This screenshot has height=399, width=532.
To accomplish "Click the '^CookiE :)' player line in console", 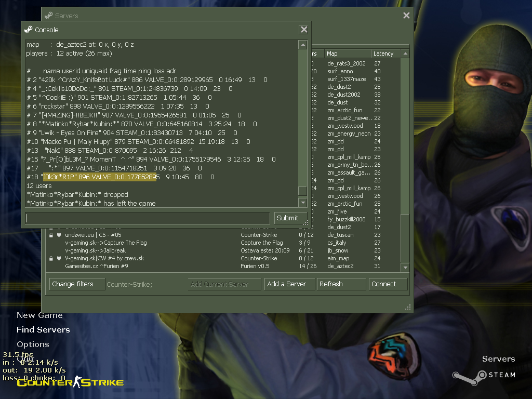I will pyautogui.click(x=119, y=97).
